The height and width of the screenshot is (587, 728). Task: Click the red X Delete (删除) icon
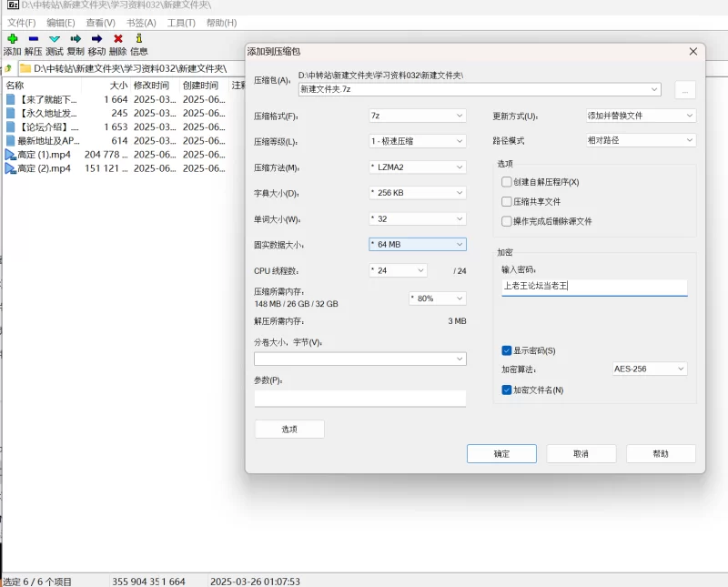click(x=118, y=38)
